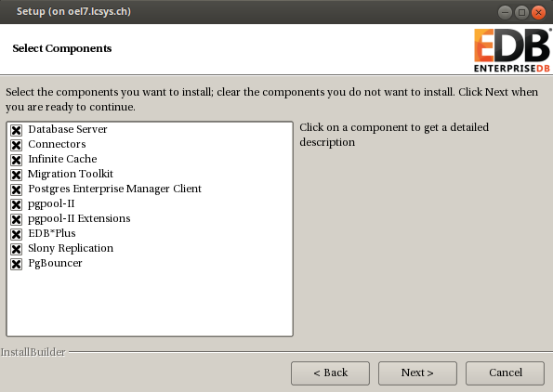This screenshot has width=553, height=392.
Task: Uncheck the pgpool-II Extensions checkbox
Action: [x=16, y=219]
